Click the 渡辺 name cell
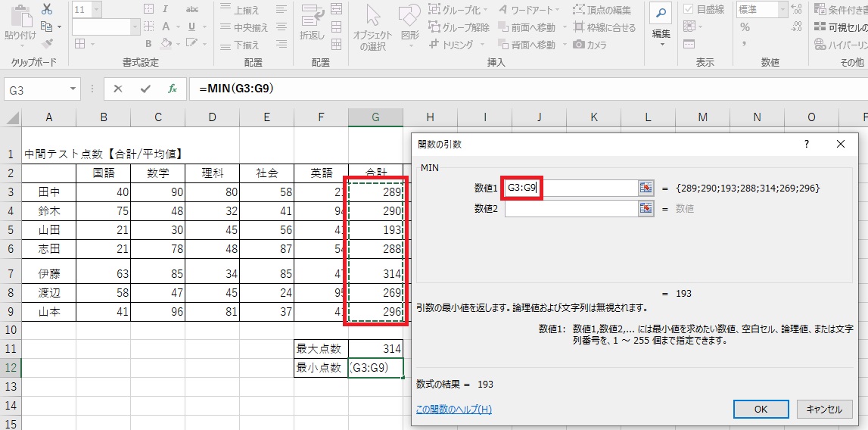Viewport: 868px width, 430px height. (49, 292)
